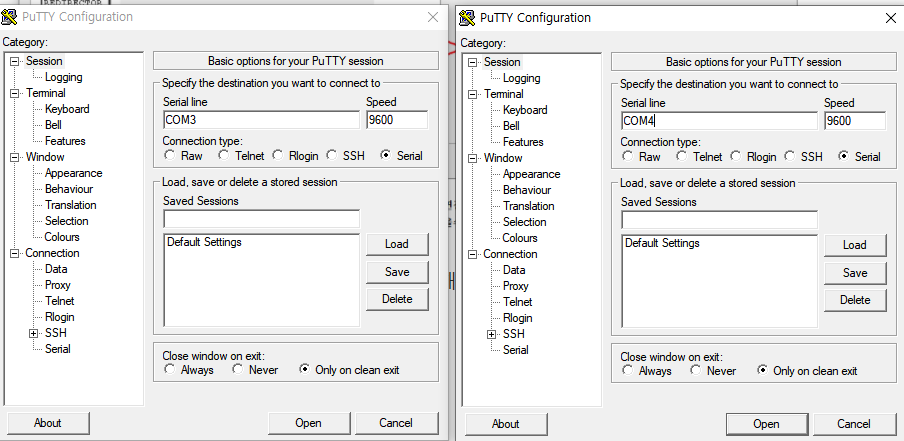This screenshot has height=441, width=904.
Task: Collapse Session node in right window tree
Action: (472, 62)
